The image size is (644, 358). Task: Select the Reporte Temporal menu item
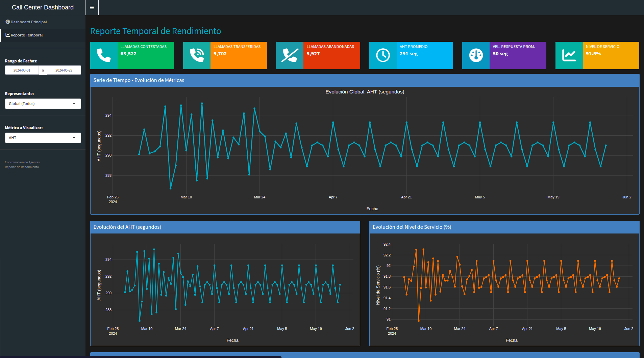(27, 35)
